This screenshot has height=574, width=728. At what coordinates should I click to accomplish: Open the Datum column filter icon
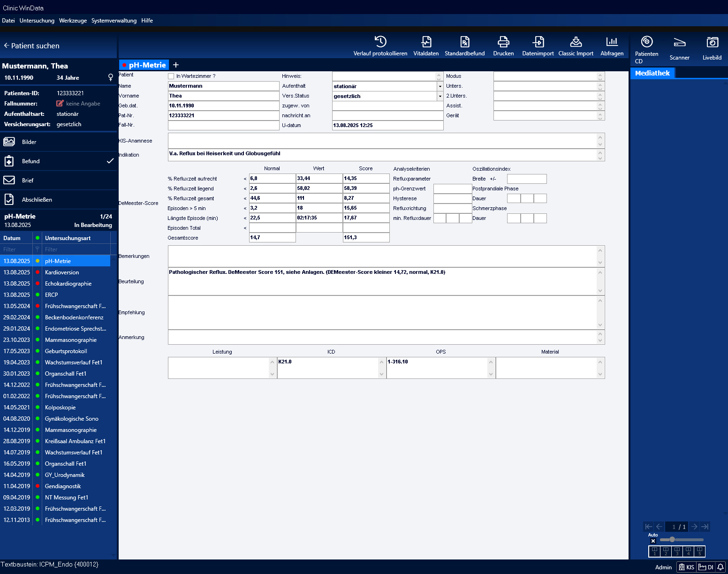38,249
